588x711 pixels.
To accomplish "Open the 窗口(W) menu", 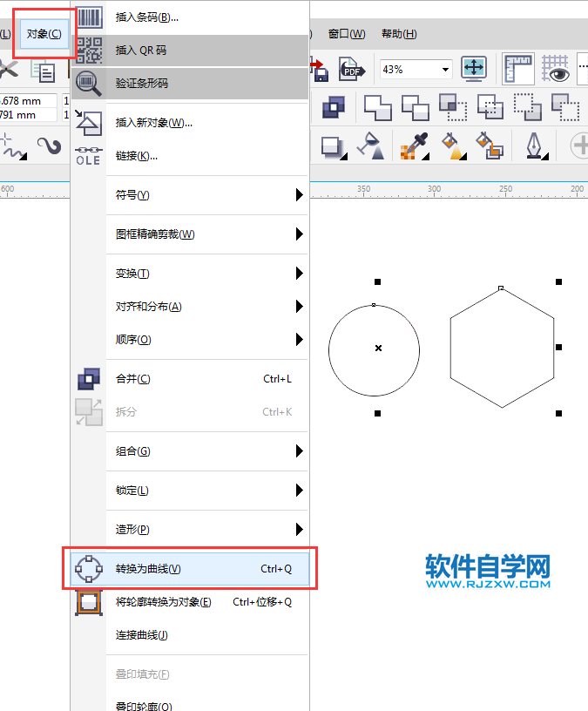I will [347, 34].
